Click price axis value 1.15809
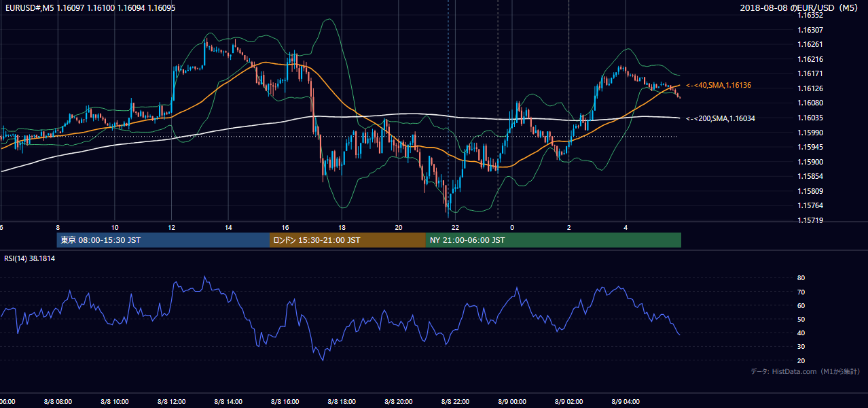 810,191
